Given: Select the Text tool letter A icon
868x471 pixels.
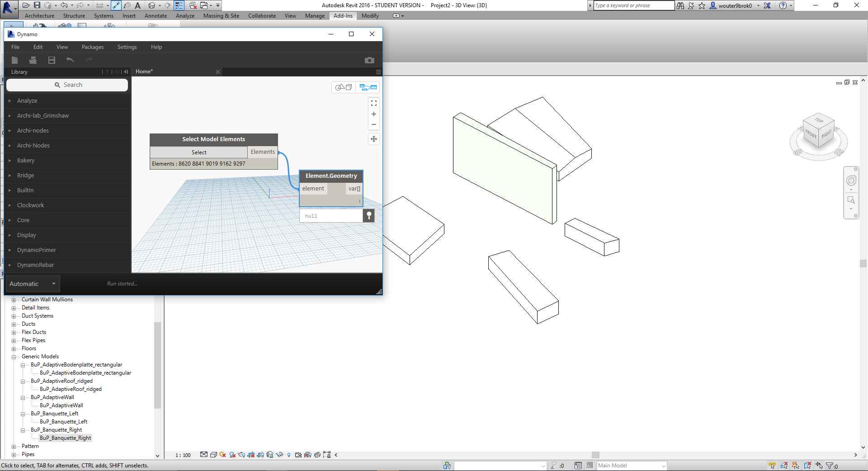Looking at the screenshot, I should point(138,5).
